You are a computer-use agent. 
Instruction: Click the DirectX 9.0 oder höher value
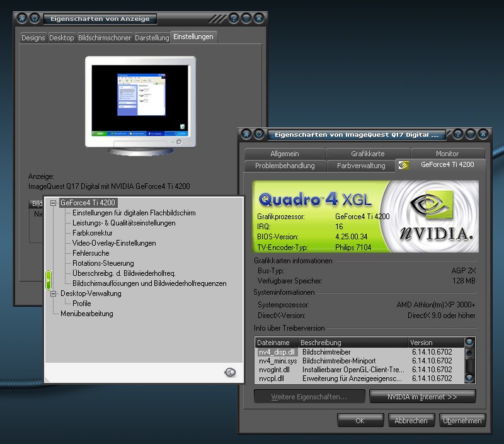point(442,316)
